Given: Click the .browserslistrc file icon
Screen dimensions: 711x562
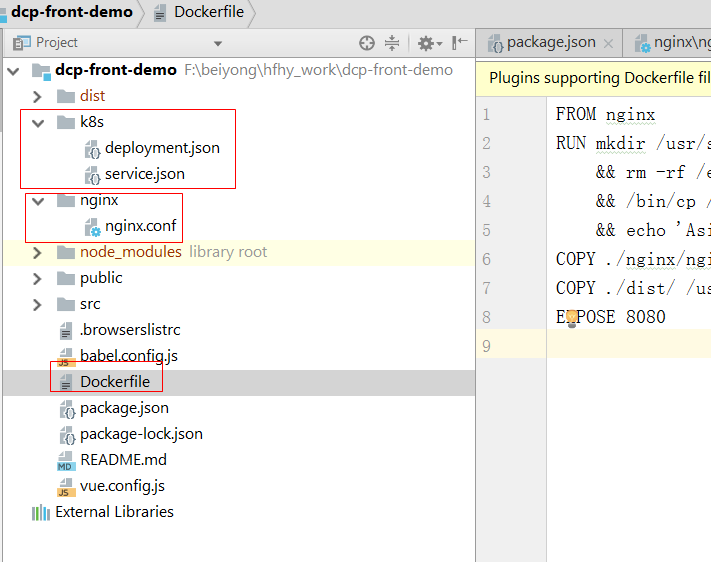Looking at the screenshot, I should click(66, 331).
